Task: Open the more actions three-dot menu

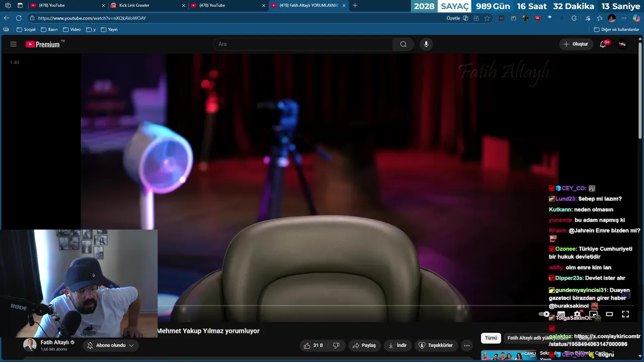Action: (x=467, y=345)
